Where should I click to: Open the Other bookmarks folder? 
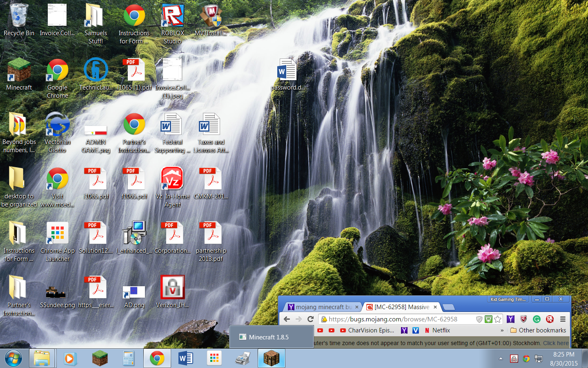pos(538,330)
